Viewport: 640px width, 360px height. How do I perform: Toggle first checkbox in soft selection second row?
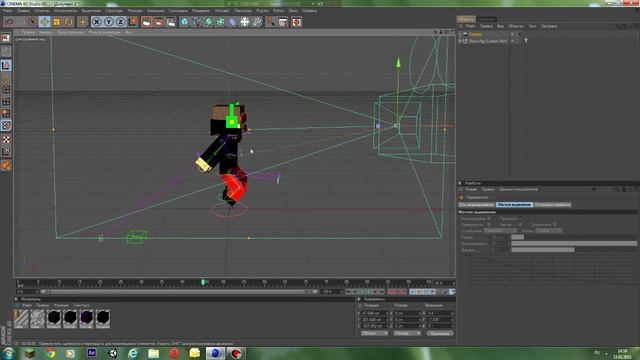[x=489, y=224]
